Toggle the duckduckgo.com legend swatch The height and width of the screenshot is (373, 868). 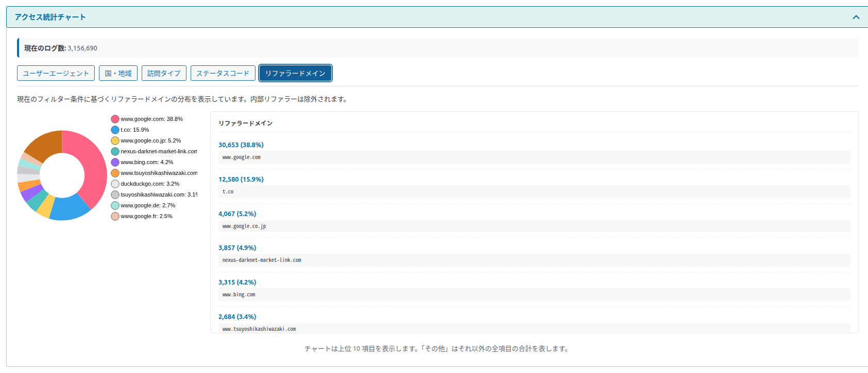click(x=115, y=184)
